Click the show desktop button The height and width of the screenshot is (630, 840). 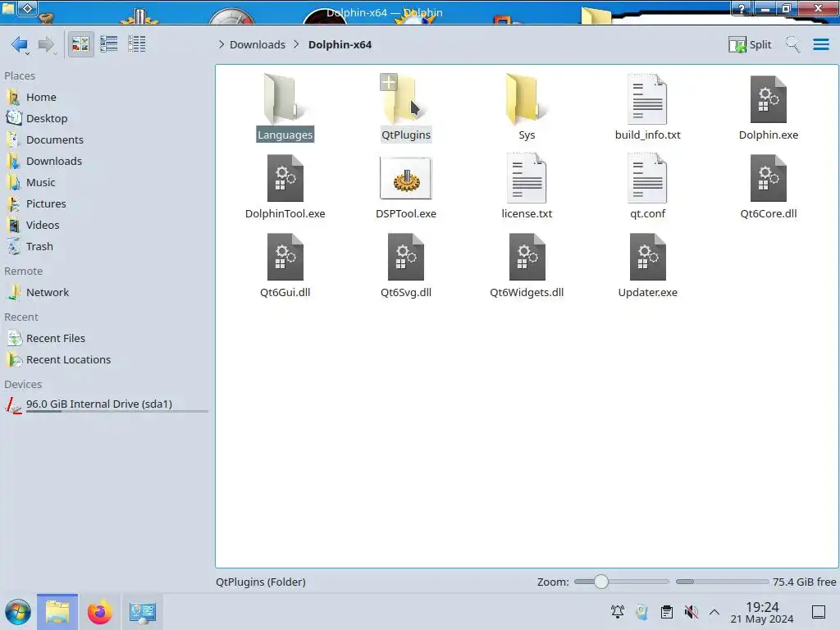[818, 611]
